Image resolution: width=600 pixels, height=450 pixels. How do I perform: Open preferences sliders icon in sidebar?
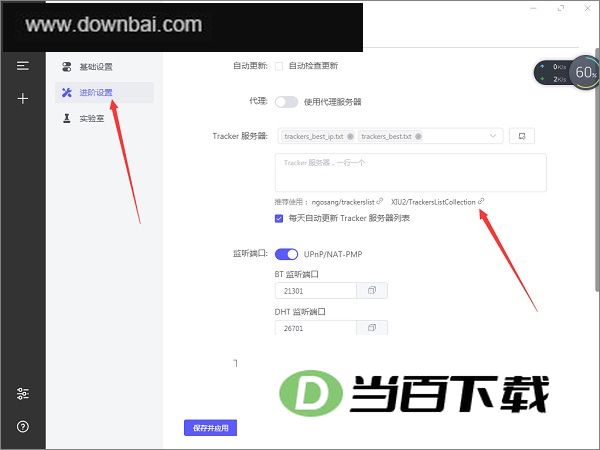click(23, 393)
